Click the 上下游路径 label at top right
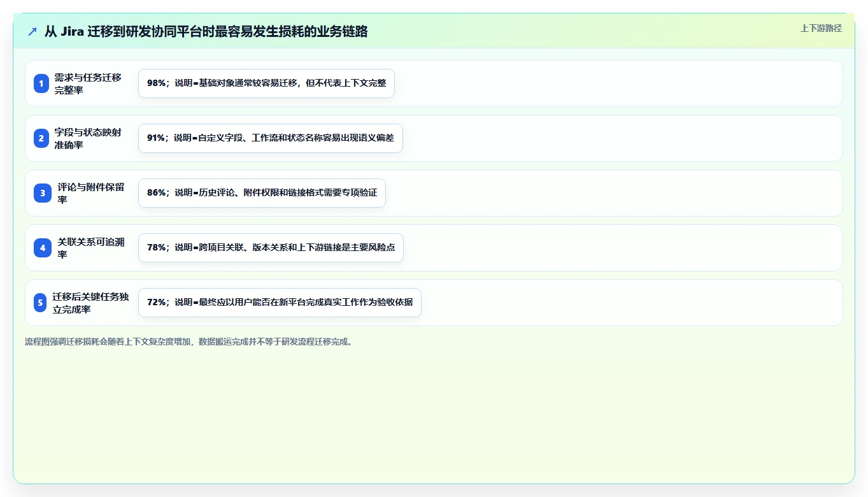Screen dimensions: 868x497 [821, 28]
